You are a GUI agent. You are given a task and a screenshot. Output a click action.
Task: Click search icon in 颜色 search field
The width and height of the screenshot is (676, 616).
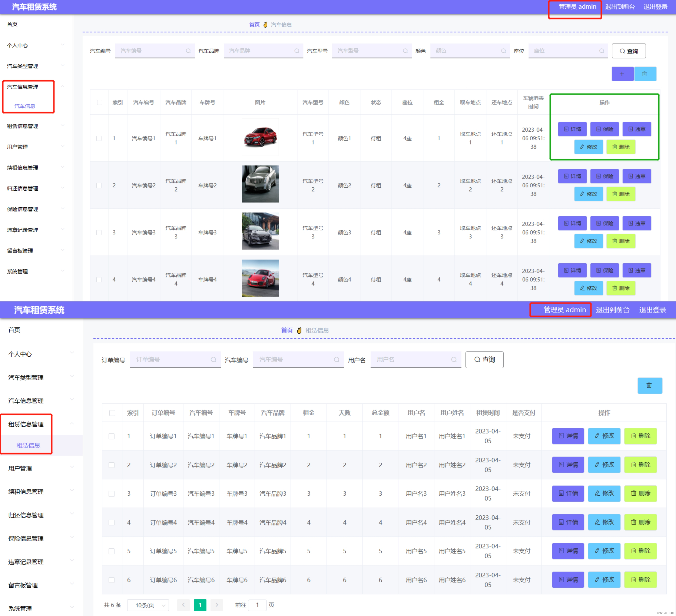(503, 51)
